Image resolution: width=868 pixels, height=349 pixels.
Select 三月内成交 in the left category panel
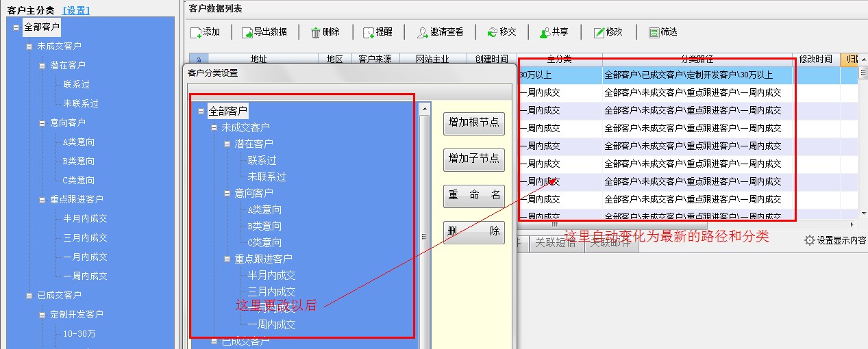pos(86,238)
